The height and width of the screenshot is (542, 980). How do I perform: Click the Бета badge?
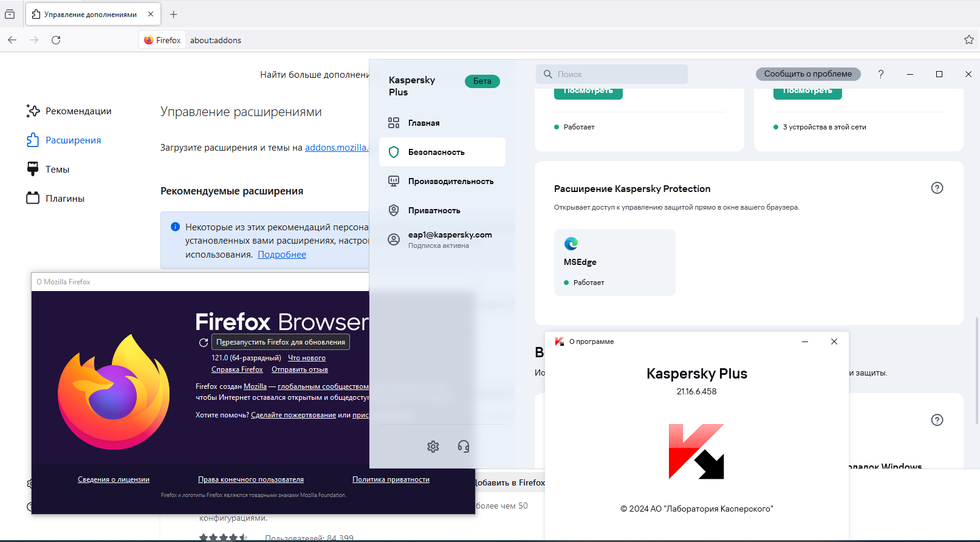[482, 81]
